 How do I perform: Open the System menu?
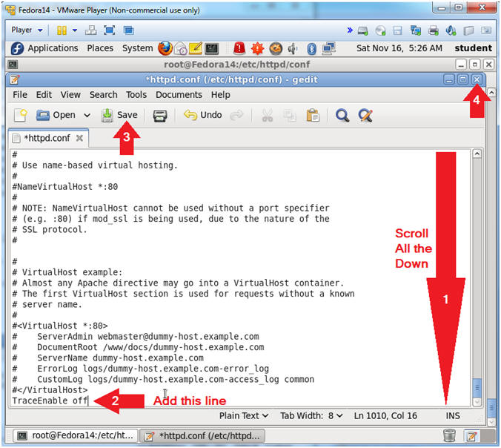coord(137,48)
